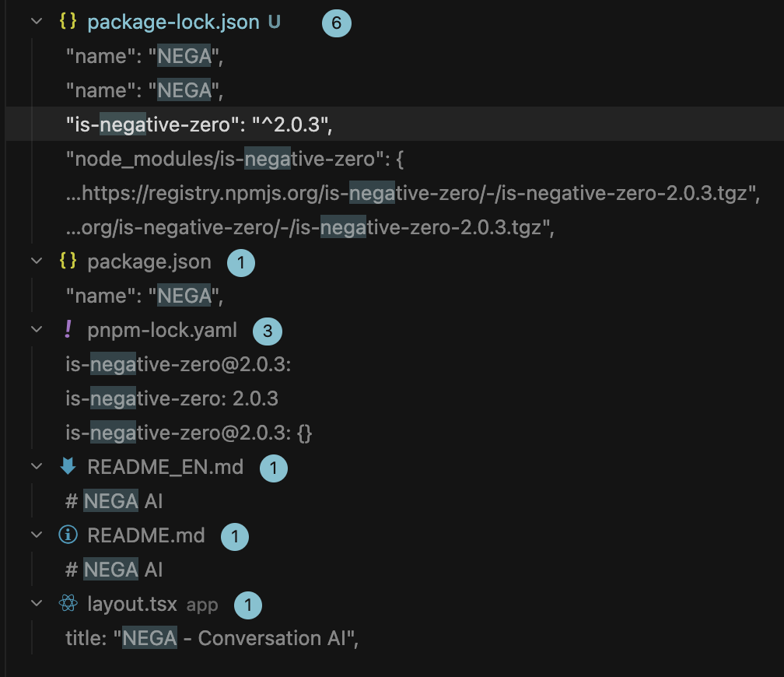Collapse the pnpm-lock.yaml results group
Viewport: 784px width, 677px height.
click(36, 330)
